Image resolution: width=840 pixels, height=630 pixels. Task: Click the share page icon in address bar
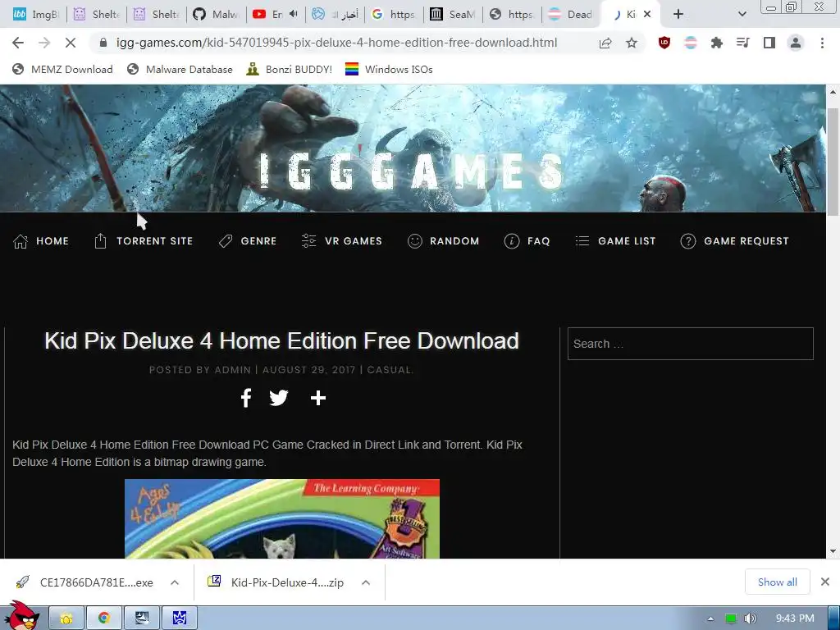[605, 43]
